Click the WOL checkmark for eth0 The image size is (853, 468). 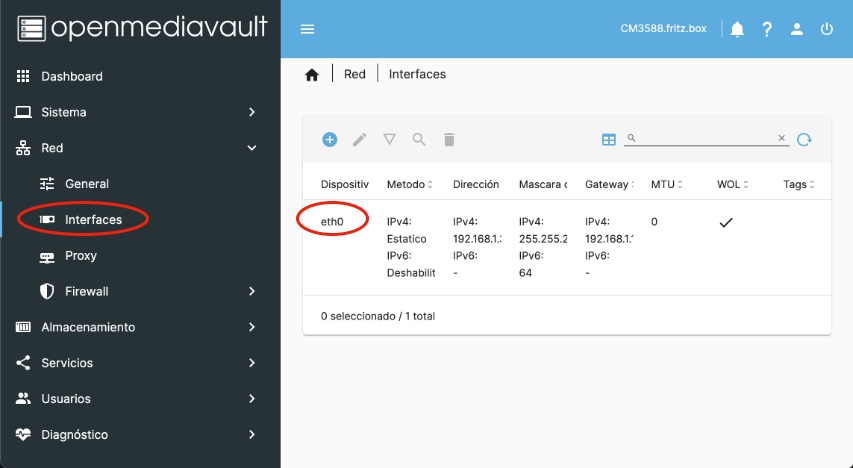click(726, 222)
